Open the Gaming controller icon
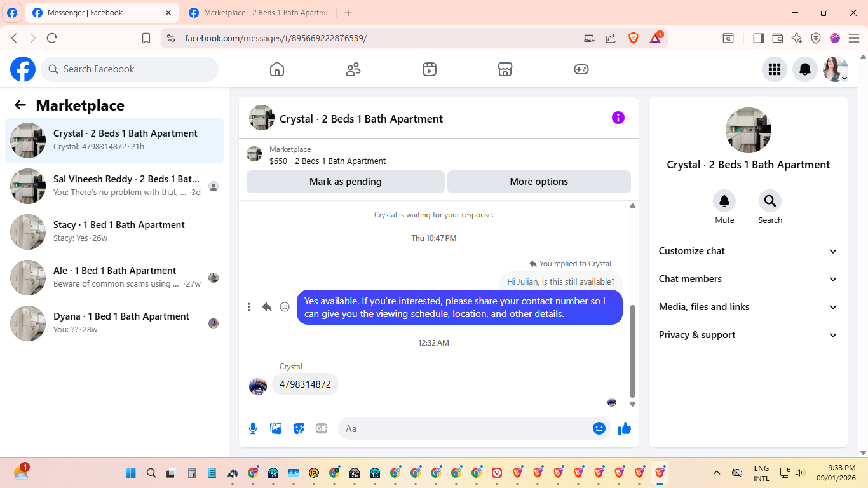The image size is (868, 488). click(581, 69)
